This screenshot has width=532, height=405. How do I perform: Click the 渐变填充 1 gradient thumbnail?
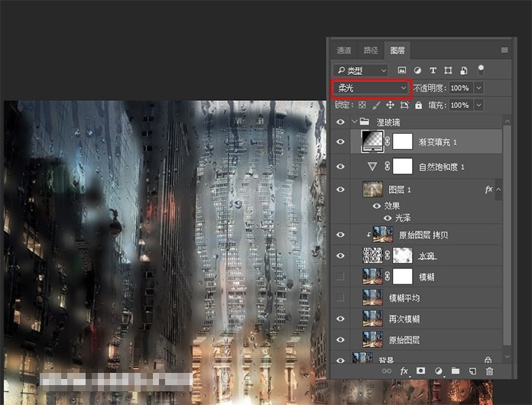pos(372,141)
